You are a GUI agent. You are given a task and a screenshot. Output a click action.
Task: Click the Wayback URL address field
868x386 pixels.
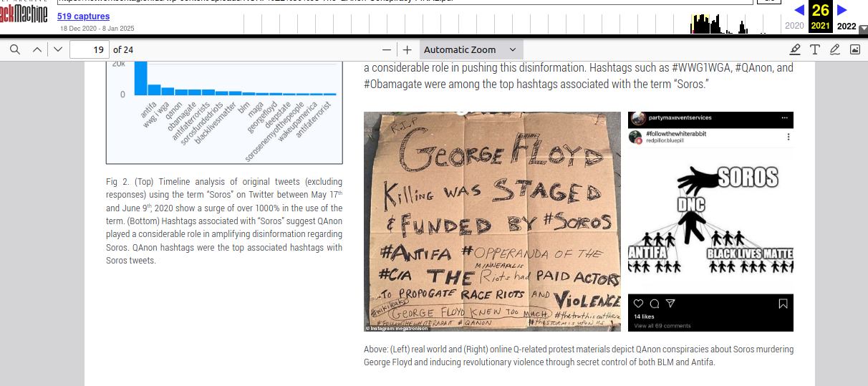click(405, 1)
